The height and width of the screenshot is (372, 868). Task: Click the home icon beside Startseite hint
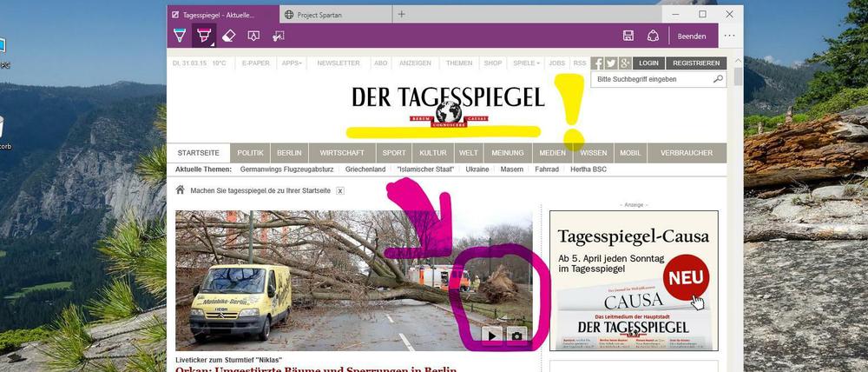tap(180, 190)
